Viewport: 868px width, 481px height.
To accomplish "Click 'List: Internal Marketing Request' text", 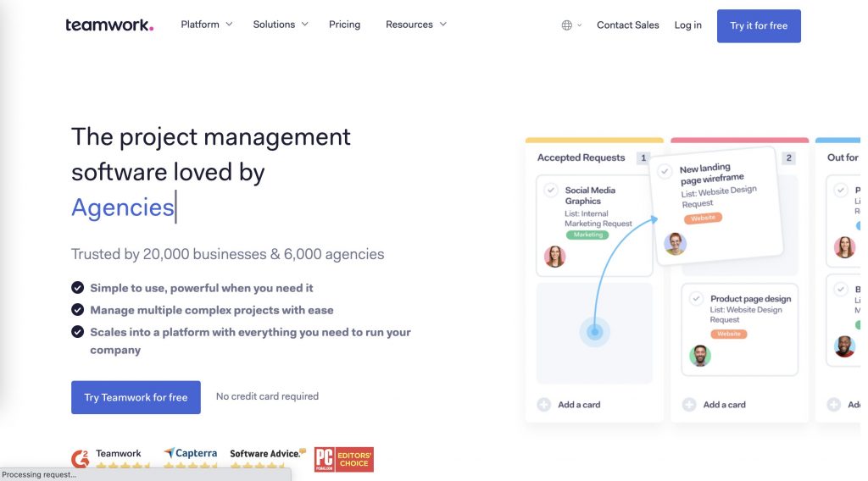I will (598, 218).
